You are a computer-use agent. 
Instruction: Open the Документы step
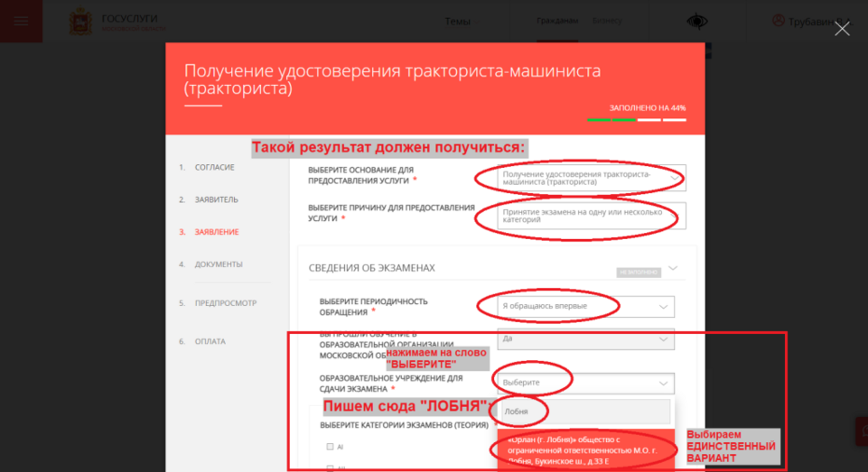[x=219, y=264]
